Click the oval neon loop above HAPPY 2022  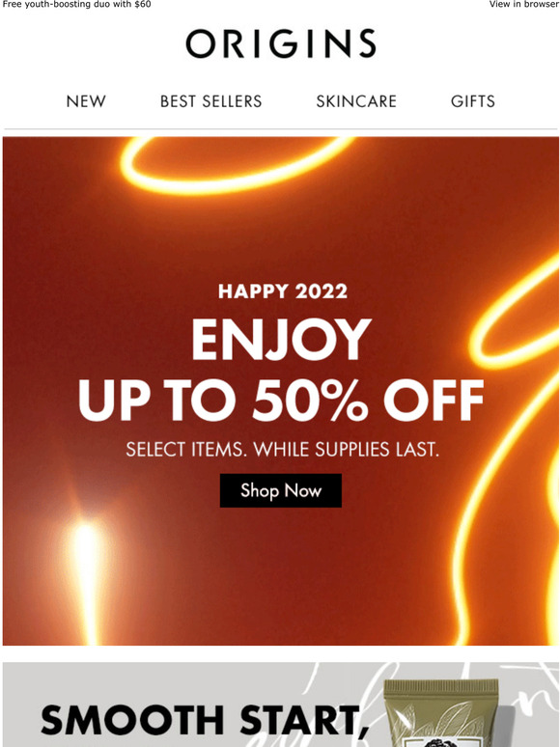236,164
